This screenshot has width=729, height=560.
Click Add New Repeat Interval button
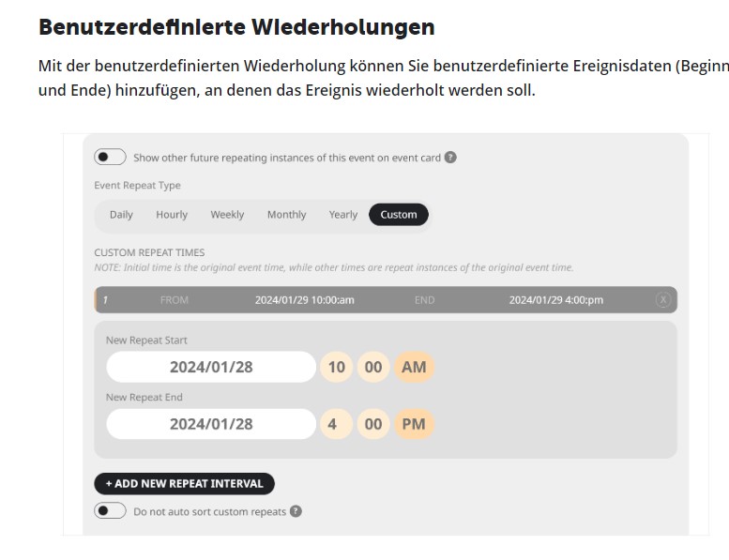pyautogui.click(x=184, y=483)
